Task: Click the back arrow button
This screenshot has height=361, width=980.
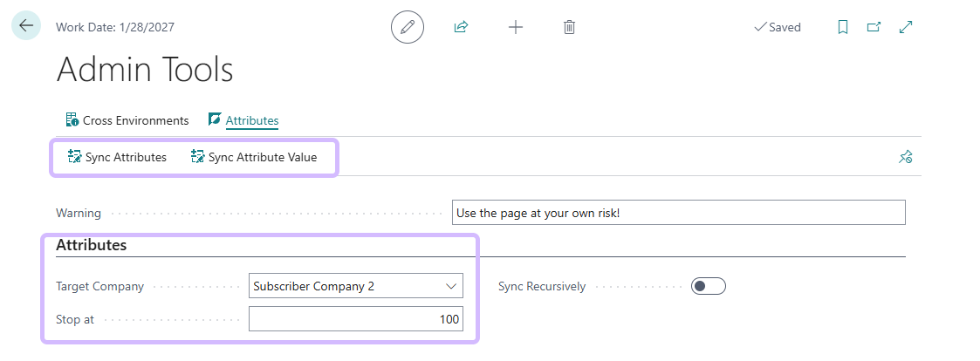Action: click(x=26, y=26)
